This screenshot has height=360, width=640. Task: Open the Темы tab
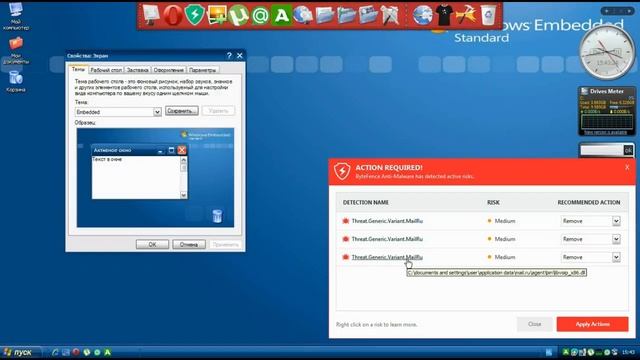pyautogui.click(x=78, y=69)
